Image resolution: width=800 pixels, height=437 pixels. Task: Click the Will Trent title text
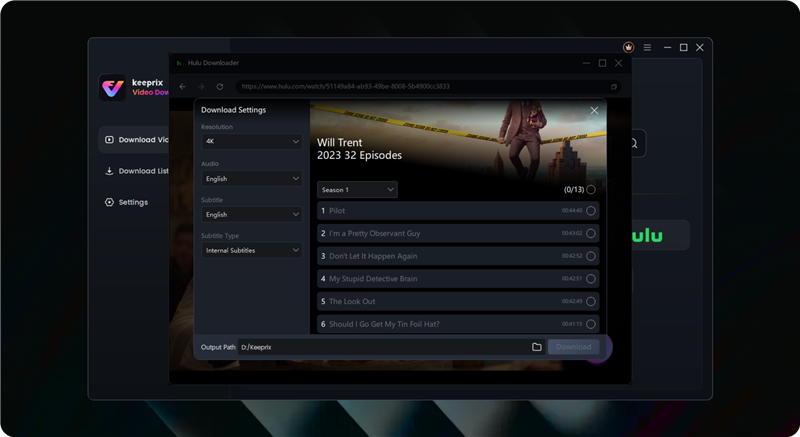tap(339, 143)
